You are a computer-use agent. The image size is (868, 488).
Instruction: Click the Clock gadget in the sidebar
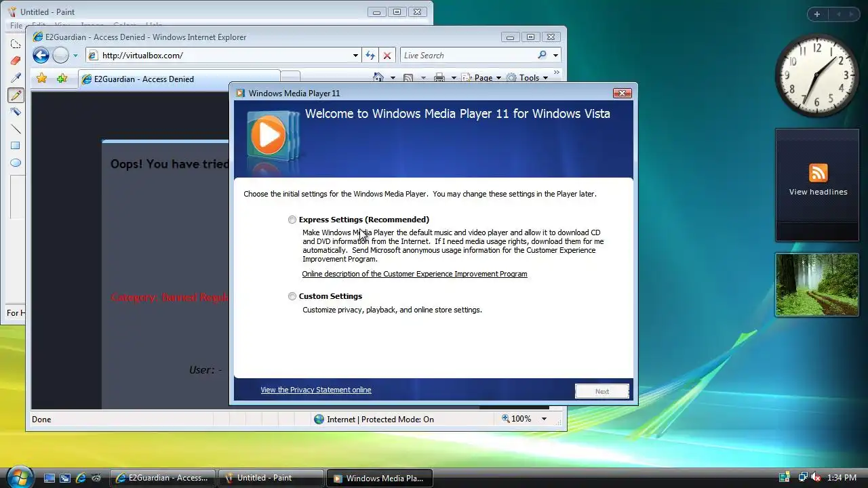[817, 76]
